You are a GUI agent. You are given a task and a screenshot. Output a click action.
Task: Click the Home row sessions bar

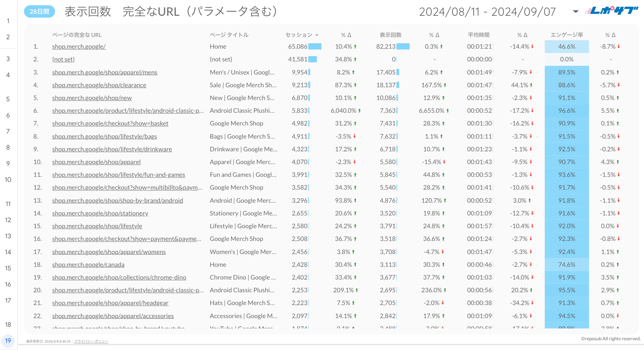315,47
